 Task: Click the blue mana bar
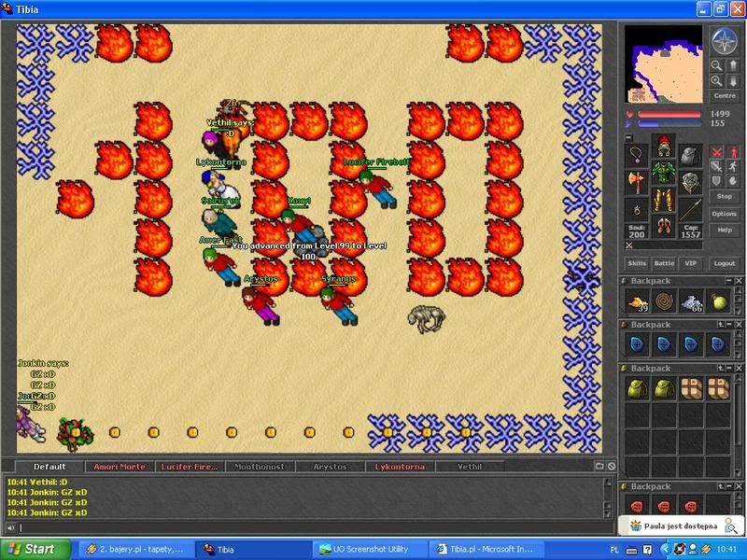click(x=669, y=124)
